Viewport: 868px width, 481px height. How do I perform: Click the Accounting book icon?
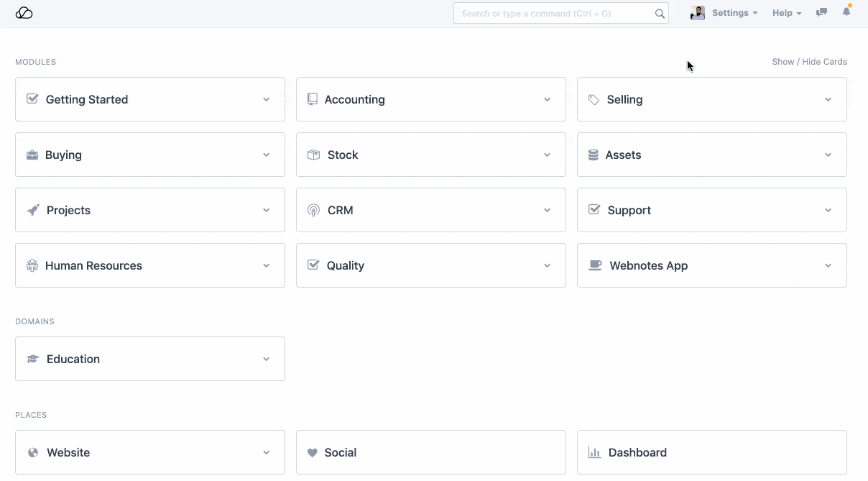[313, 99]
